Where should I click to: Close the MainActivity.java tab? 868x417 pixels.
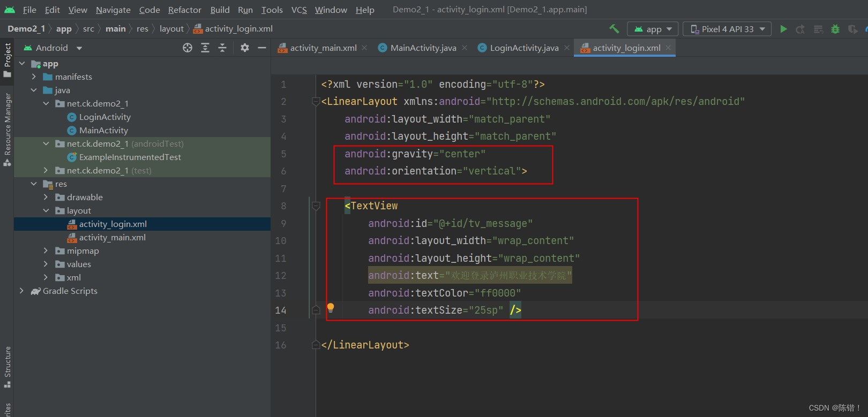pyautogui.click(x=464, y=48)
